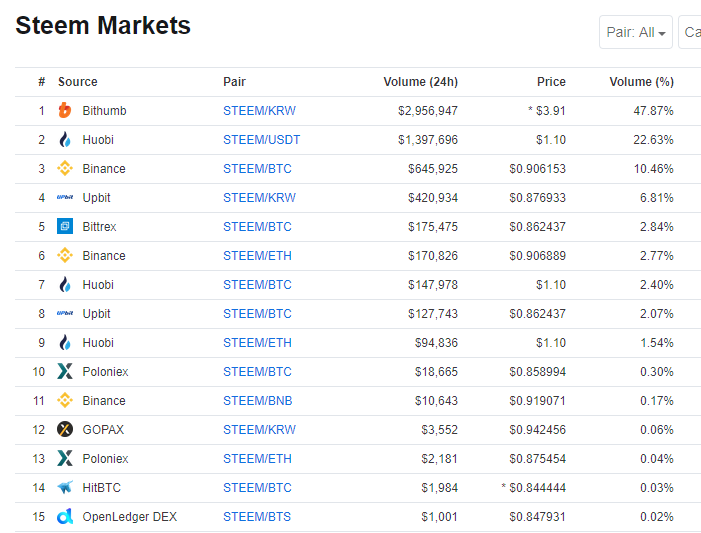Open Upbit STEEM/KRW link in row 4
701x533 pixels.
(x=259, y=198)
